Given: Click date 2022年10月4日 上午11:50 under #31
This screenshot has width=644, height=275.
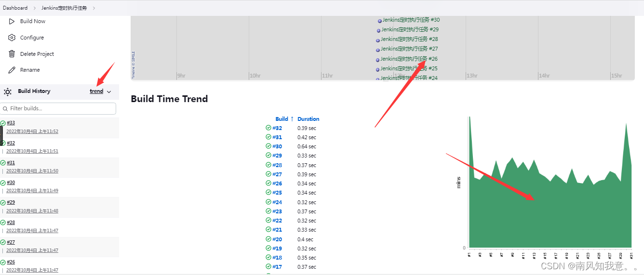Looking at the screenshot, I should click(32, 171).
